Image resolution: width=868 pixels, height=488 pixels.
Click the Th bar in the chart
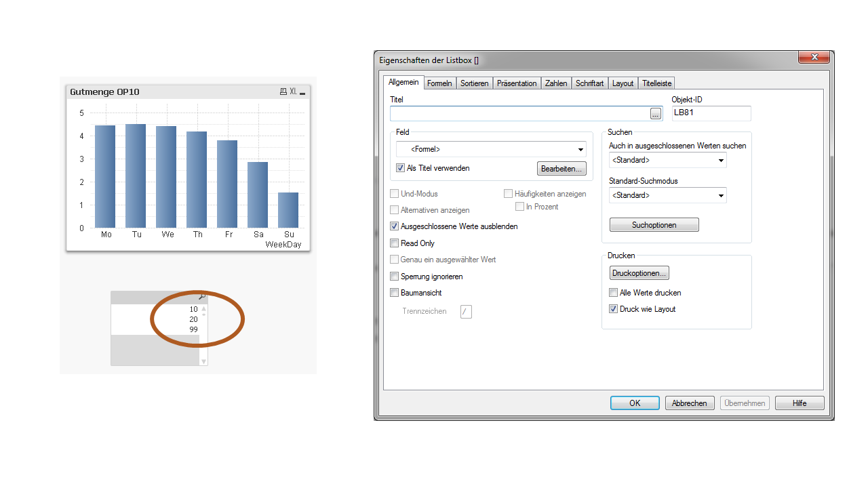tap(197, 180)
